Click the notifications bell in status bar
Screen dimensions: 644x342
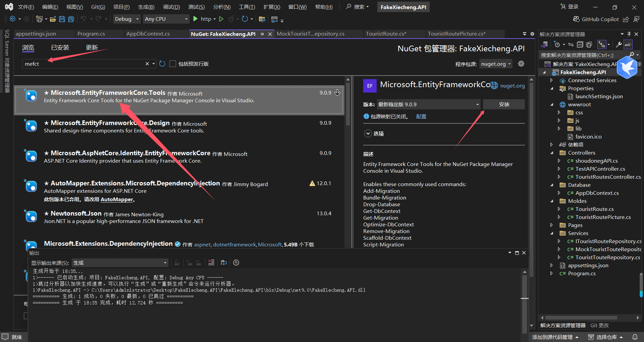(x=635, y=337)
